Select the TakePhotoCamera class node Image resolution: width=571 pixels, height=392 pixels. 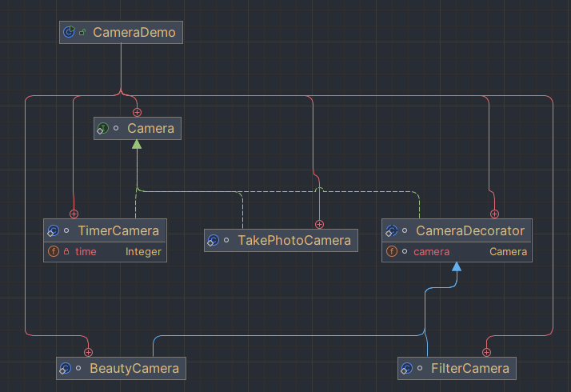tap(281, 241)
